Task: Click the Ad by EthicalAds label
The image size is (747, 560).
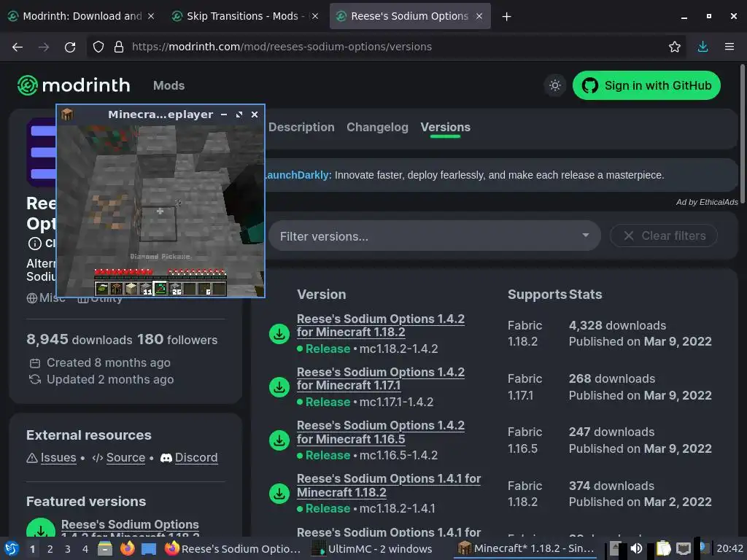Action: click(x=707, y=202)
